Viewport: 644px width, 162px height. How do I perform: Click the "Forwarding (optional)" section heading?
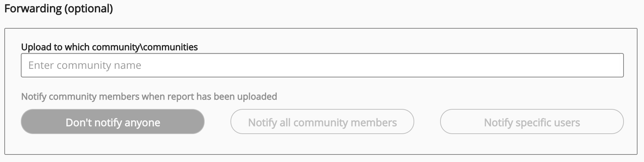click(59, 9)
